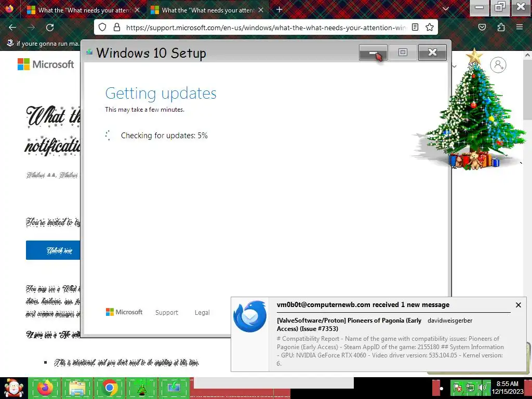Click the account sign-in avatar icon

click(x=498, y=65)
